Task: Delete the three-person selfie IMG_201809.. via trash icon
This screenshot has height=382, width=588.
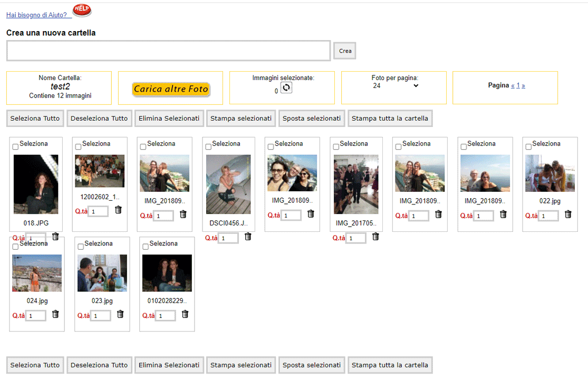Action: [311, 214]
